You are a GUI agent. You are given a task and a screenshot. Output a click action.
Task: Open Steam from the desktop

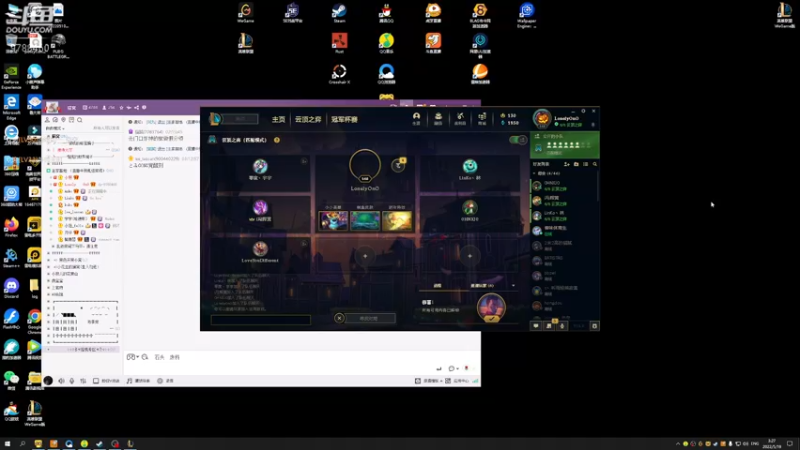339,13
